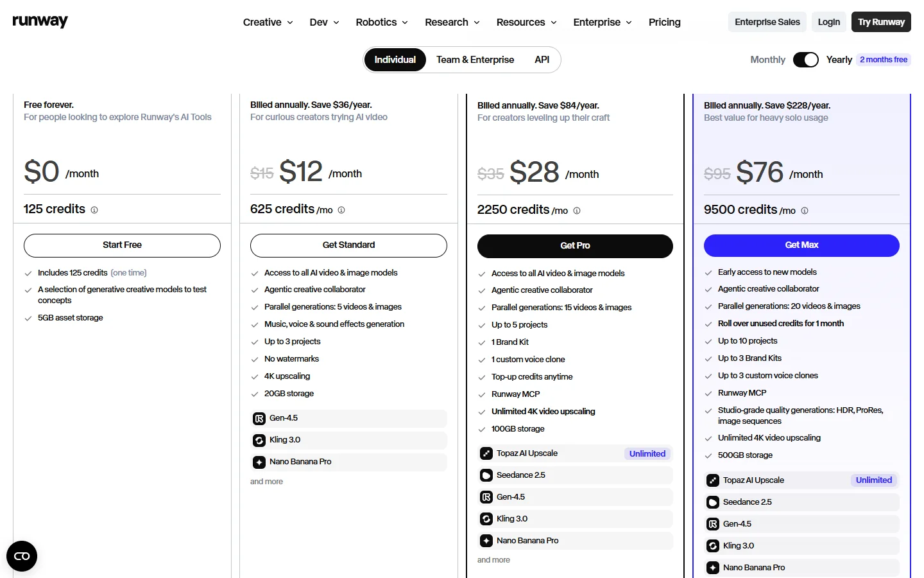Expand the Robotics dropdown
This screenshot has height=578, width=924.
pos(382,22)
